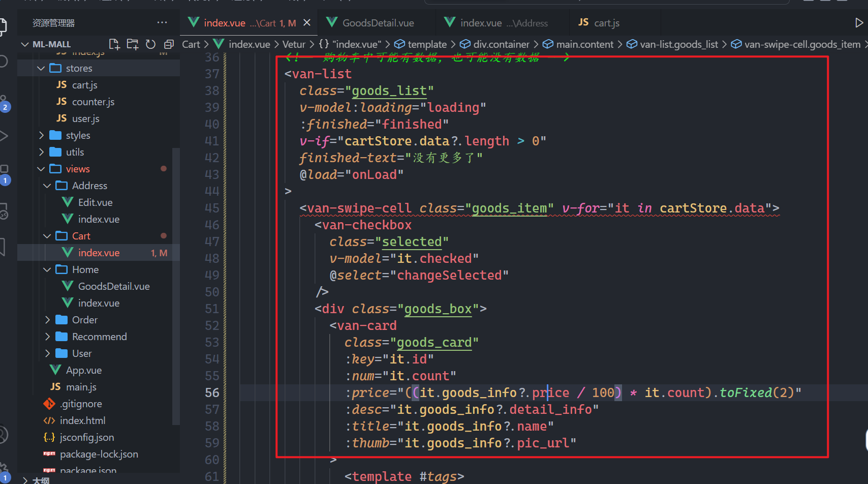Viewport: 868px width, 484px height.
Task: Close the Cart index.vue editor tab
Action: click(307, 23)
